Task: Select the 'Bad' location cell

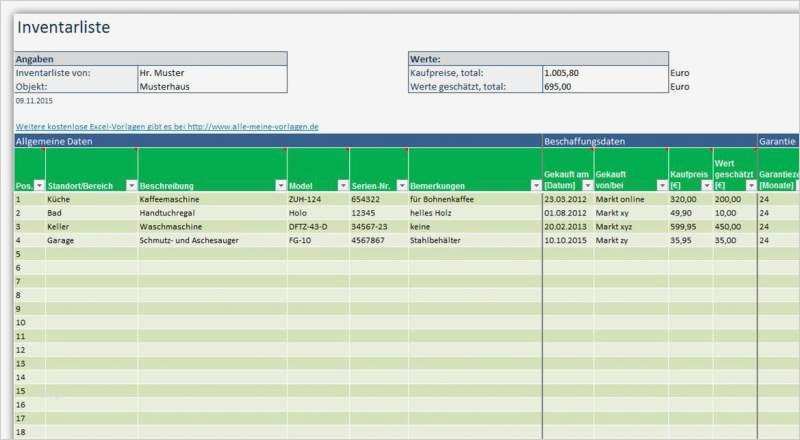Action: (92, 213)
